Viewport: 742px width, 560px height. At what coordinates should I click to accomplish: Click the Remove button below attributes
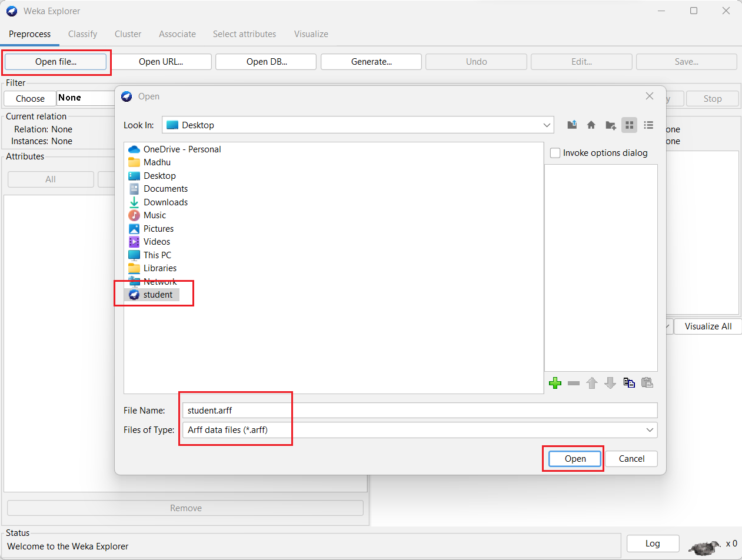[x=185, y=508]
